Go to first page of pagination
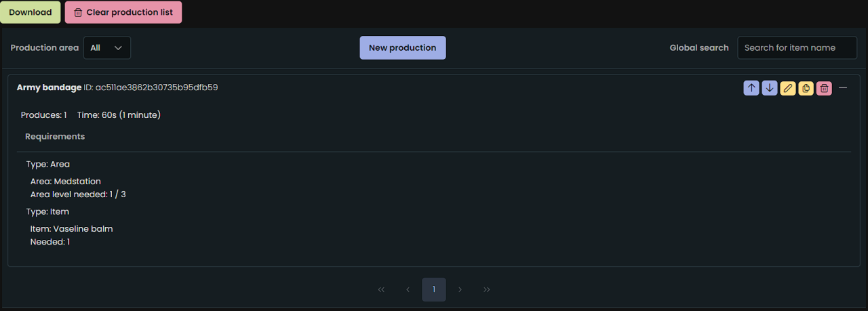The height and width of the screenshot is (311, 868). (x=381, y=289)
